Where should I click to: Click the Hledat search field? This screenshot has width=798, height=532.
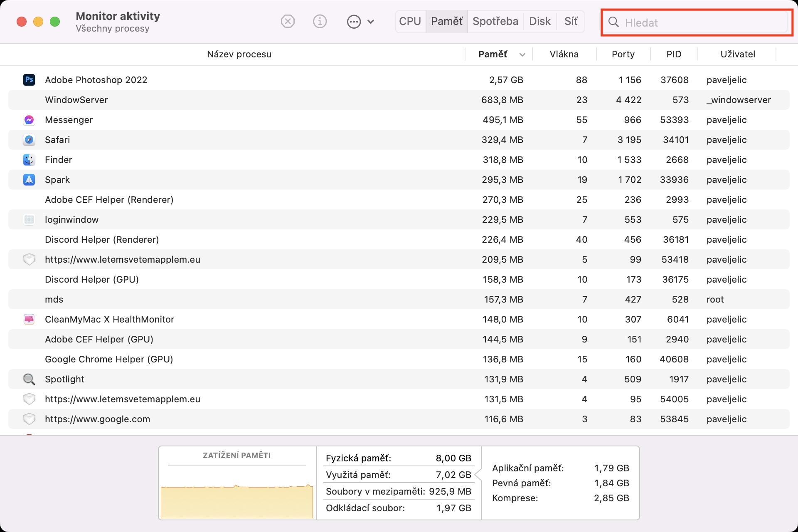click(x=702, y=22)
